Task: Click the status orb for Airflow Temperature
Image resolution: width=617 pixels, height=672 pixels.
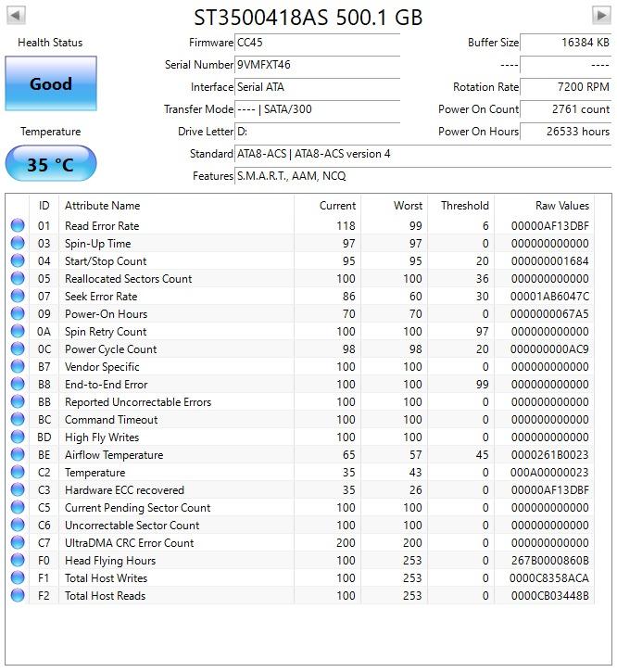Action: (18, 454)
